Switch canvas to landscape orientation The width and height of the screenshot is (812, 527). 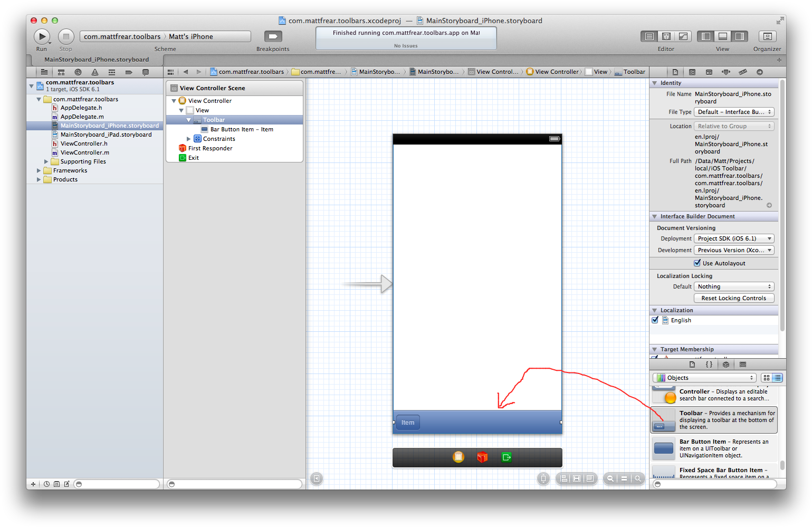(x=543, y=478)
